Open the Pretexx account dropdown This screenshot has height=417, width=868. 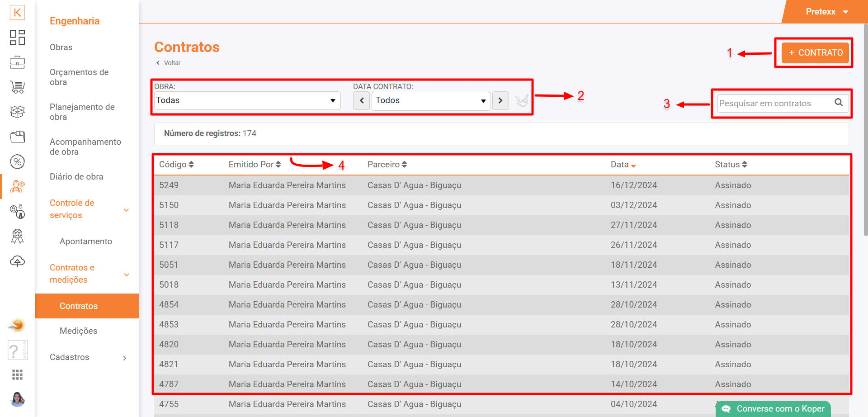tap(826, 12)
